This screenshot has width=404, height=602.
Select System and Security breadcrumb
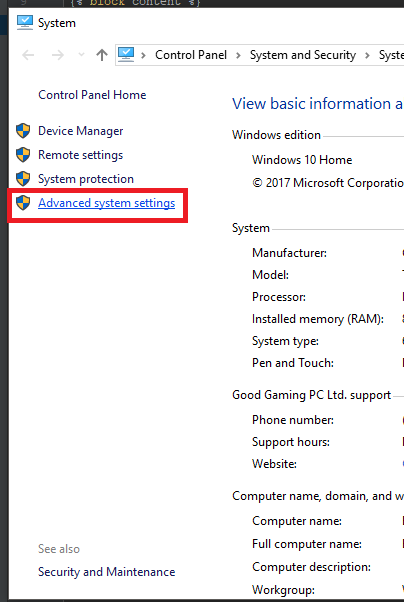(303, 55)
